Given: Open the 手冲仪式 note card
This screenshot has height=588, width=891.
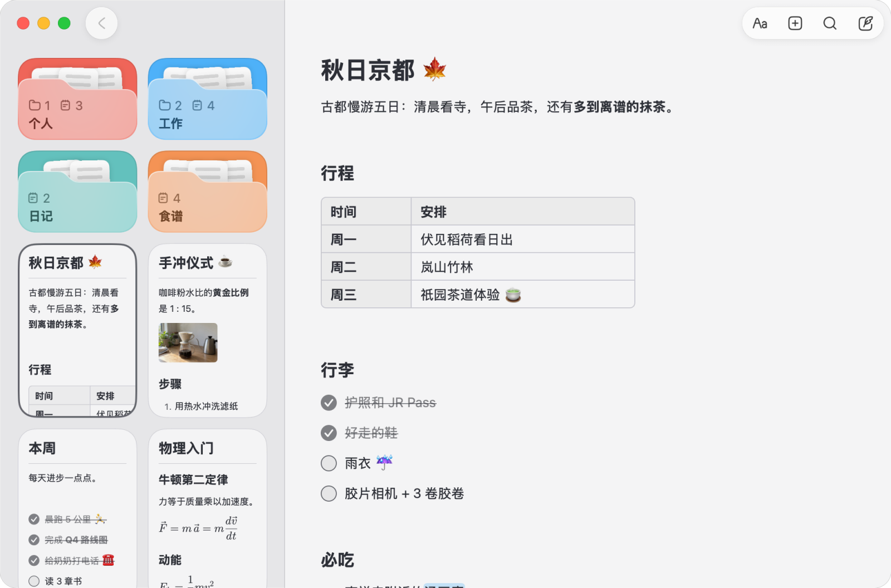Looking at the screenshot, I should pos(208,330).
